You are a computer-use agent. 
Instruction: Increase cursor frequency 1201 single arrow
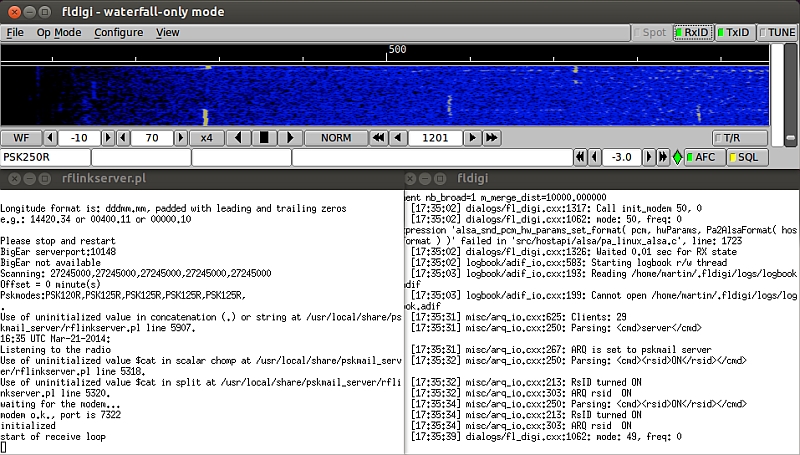coord(472,138)
